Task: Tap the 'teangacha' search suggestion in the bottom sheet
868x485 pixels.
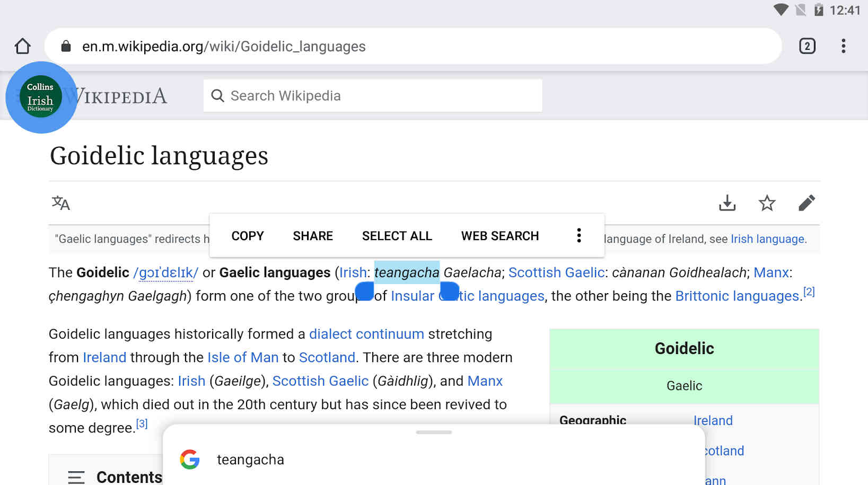Action: pos(250,460)
